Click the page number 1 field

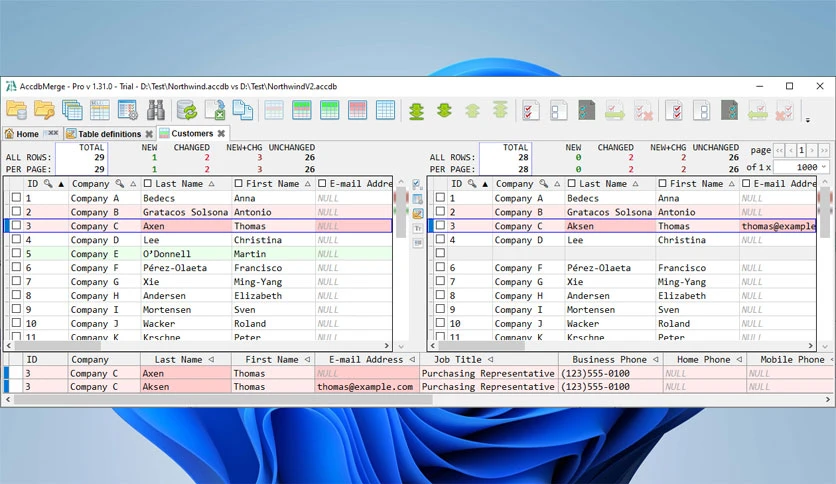801,150
